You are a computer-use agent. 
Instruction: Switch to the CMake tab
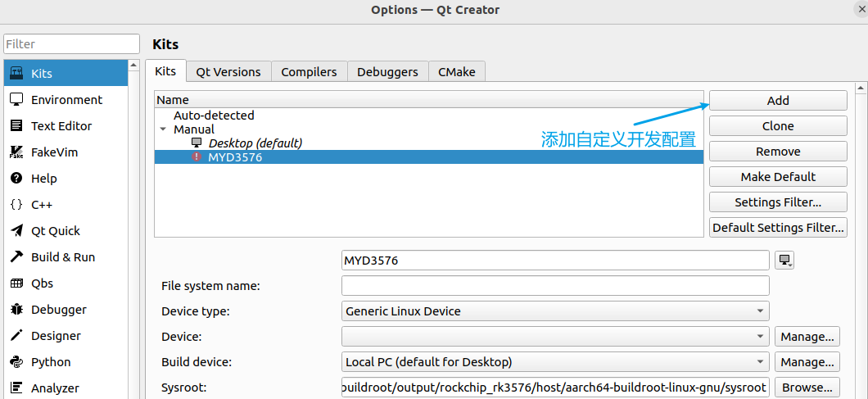[457, 72]
